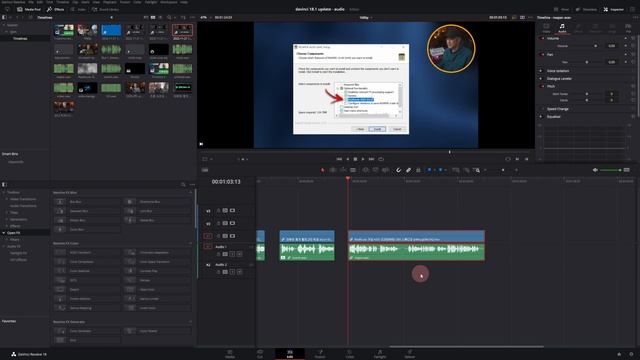
Task: Open the Deliver page tab
Action: (x=409, y=353)
